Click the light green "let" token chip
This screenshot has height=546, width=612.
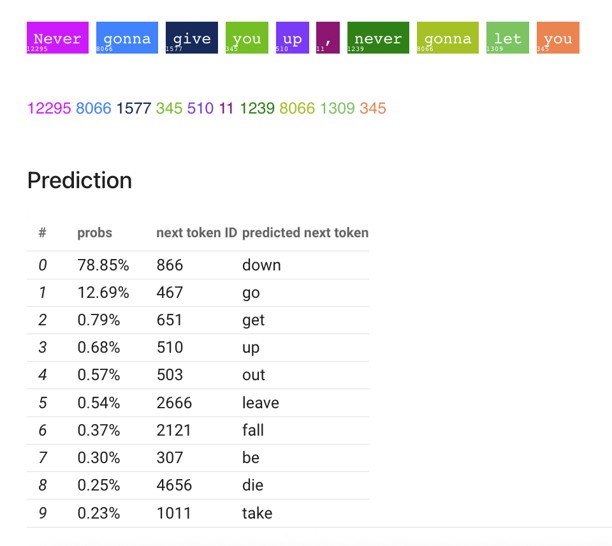[507, 38]
